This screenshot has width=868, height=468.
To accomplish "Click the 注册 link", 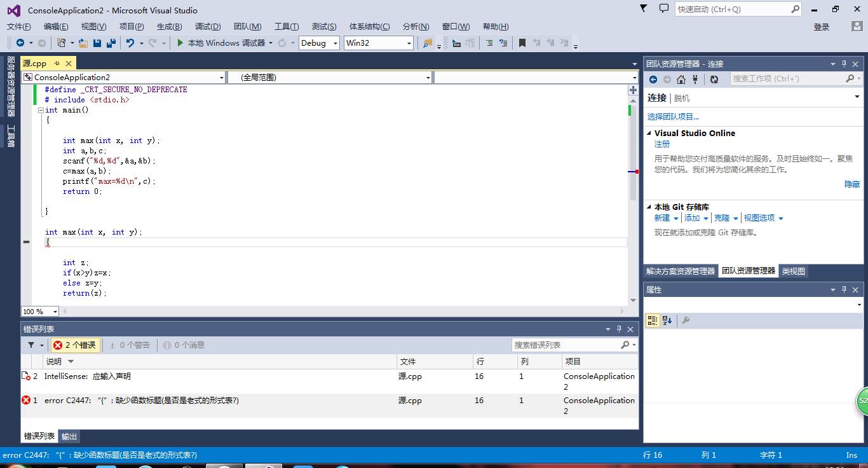I will point(662,144).
